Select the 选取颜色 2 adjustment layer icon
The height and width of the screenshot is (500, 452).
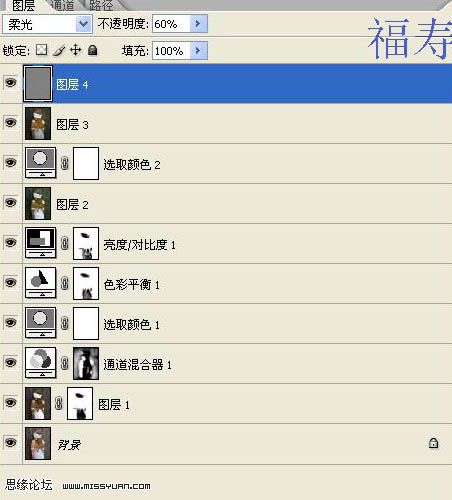click(x=40, y=163)
